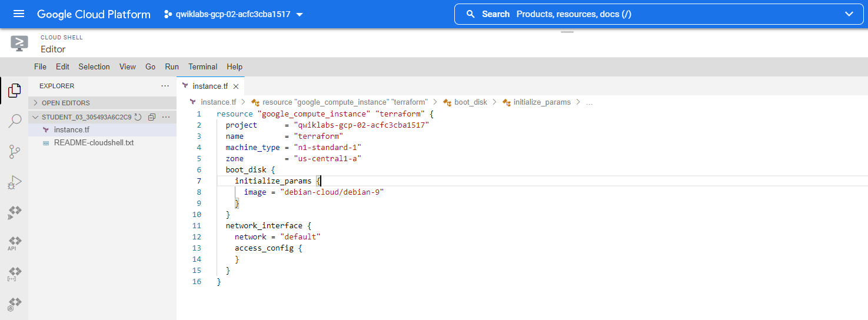Click the project selector dots icon
Viewport: 868px width, 320px height.
168,14
